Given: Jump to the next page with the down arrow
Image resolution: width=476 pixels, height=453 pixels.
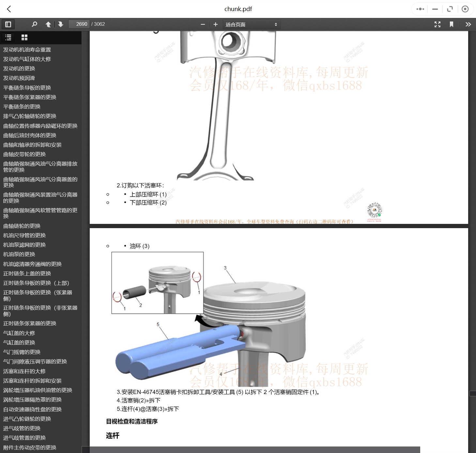Looking at the screenshot, I should 61,24.
